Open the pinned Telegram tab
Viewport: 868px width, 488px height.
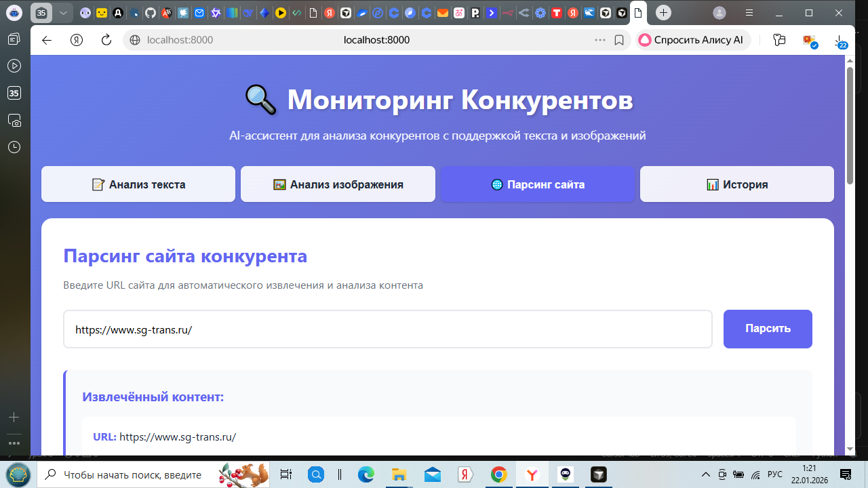click(x=361, y=13)
